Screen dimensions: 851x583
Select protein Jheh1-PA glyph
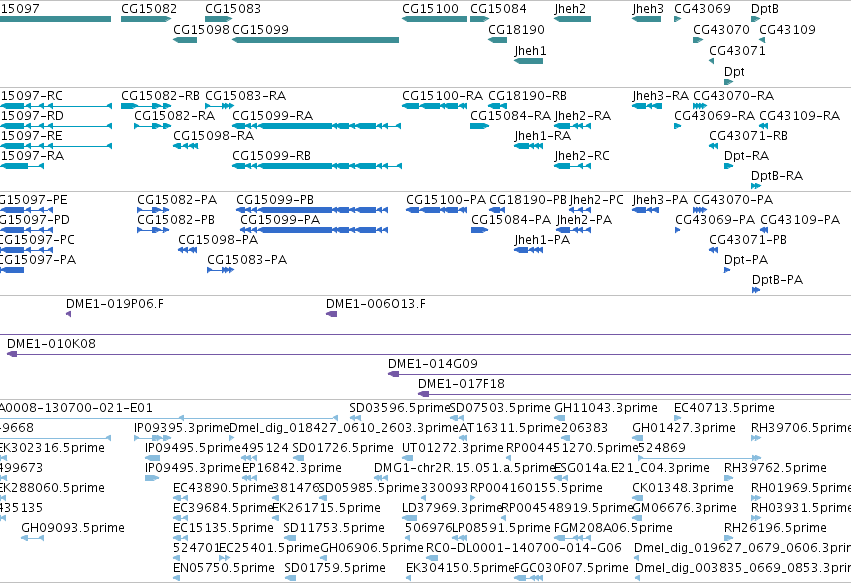tap(529, 250)
